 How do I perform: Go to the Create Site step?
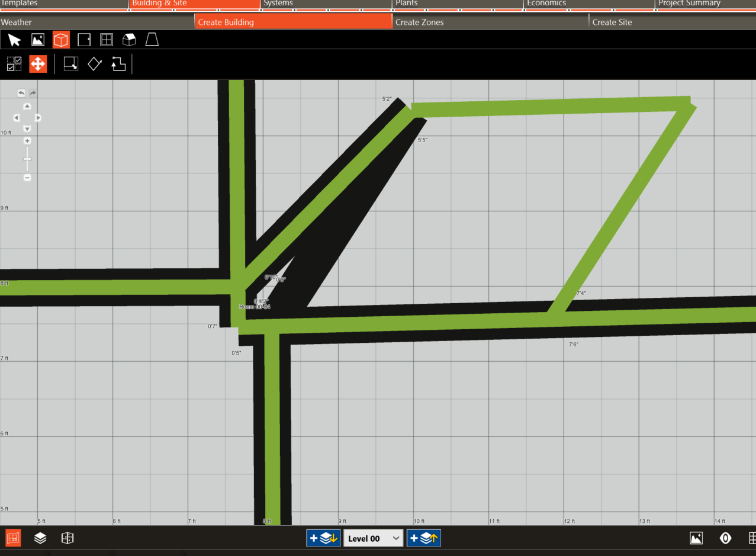click(x=673, y=22)
